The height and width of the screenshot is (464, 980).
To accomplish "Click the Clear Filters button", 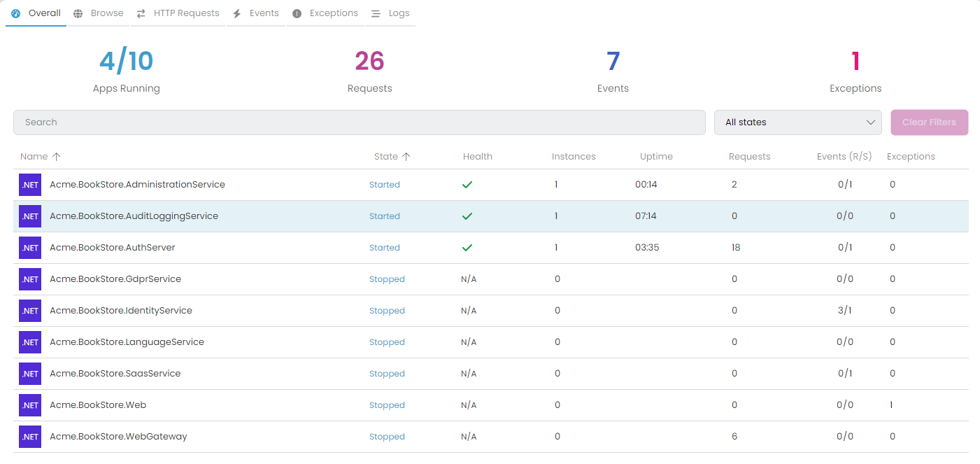I will coord(929,122).
